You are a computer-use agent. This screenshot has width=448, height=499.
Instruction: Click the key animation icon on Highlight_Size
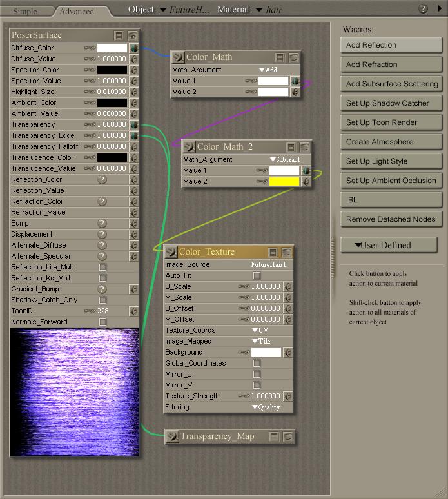click(90, 92)
